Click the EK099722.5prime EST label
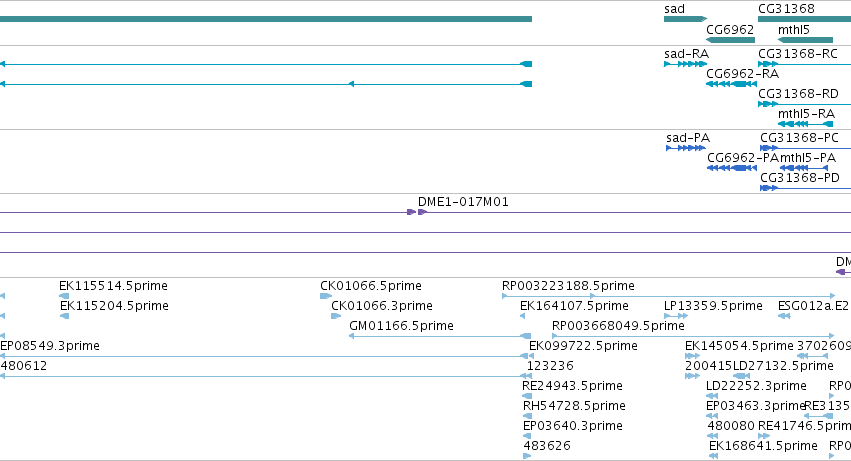Image resolution: width=851 pixels, height=461 pixels. [x=583, y=346]
